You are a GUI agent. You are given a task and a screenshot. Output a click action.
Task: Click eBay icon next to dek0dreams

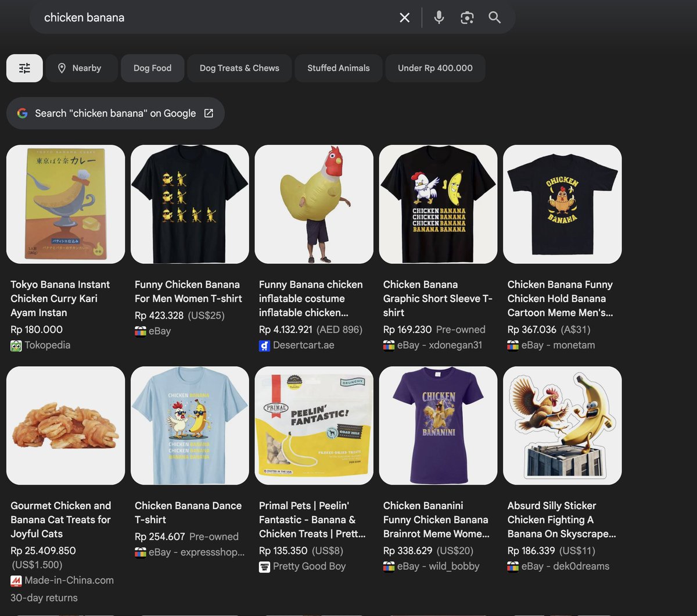[x=513, y=567]
